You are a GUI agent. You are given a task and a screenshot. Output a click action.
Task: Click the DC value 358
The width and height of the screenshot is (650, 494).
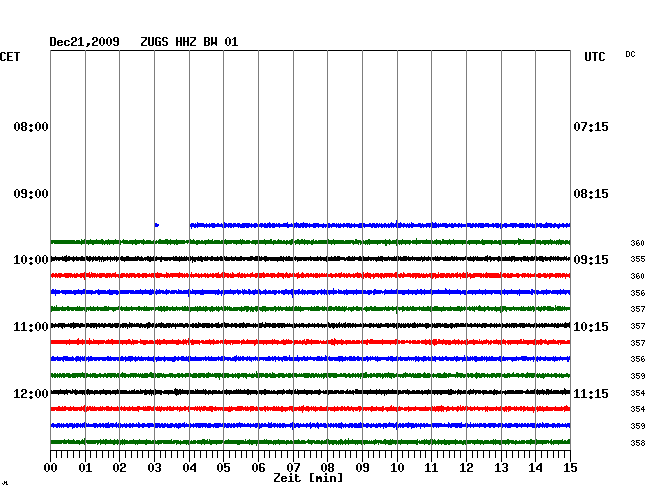pos(638,443)
